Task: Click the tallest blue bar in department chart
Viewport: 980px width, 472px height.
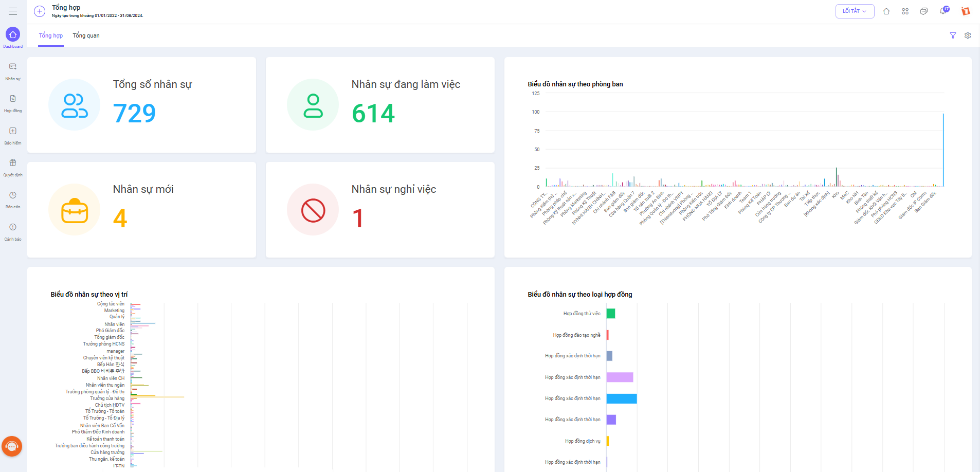Action: point(943,150)
